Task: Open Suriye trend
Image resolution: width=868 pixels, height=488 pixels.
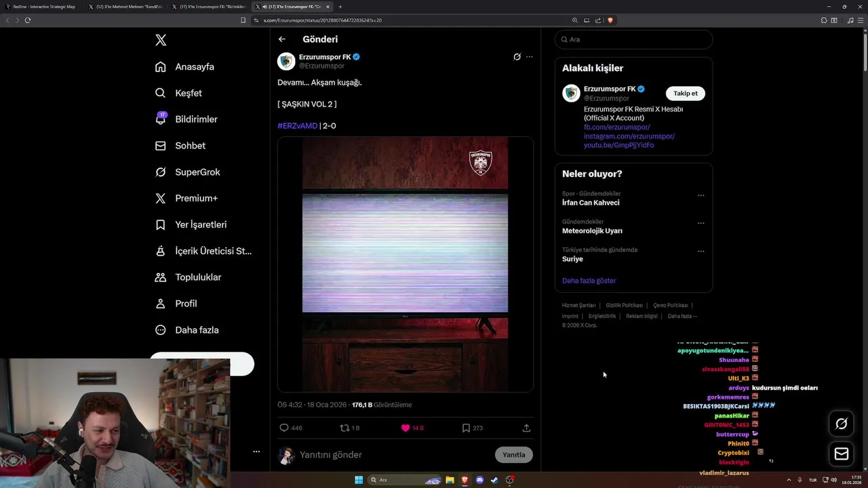Action: pos(572,259)
